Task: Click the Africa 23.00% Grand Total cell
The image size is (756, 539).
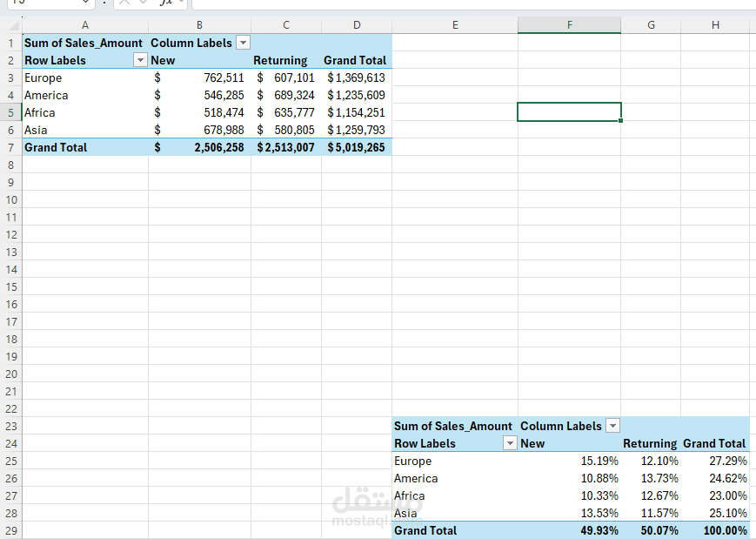Action: click(714, 495)
